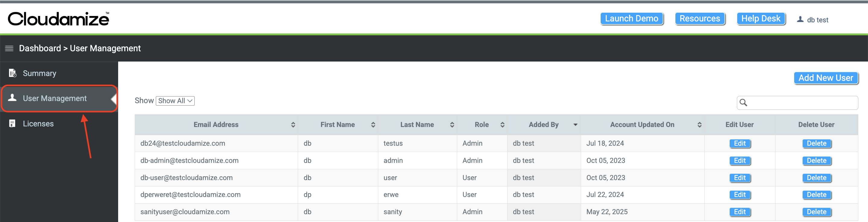This screenshot has width=868, height=222.
Task: Open User Management in the sidebar
Action: point(55,99)
